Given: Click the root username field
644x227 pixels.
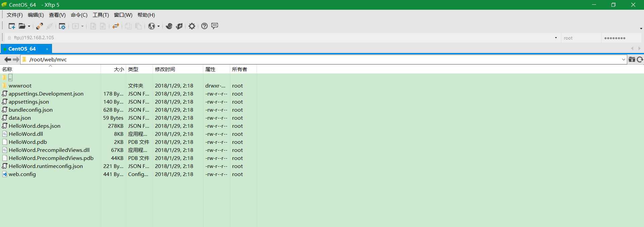Looking at the screenshot, I should (581, 38).
